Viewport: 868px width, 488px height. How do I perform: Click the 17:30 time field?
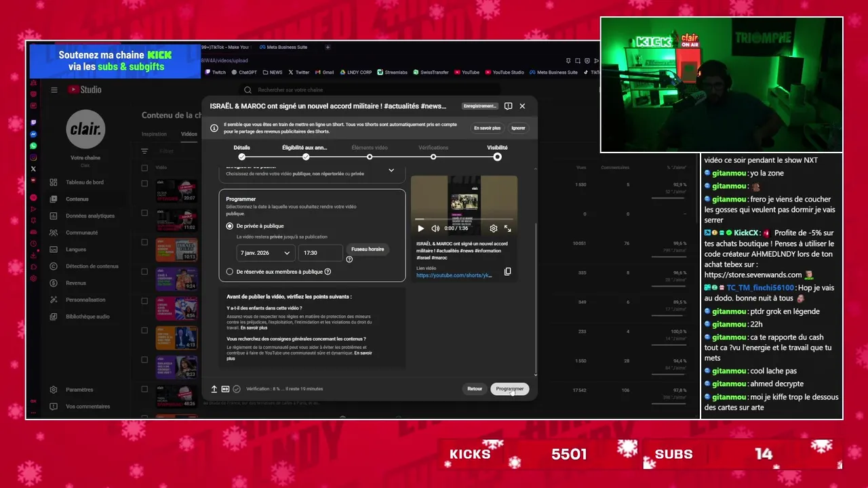click(320, 253)
